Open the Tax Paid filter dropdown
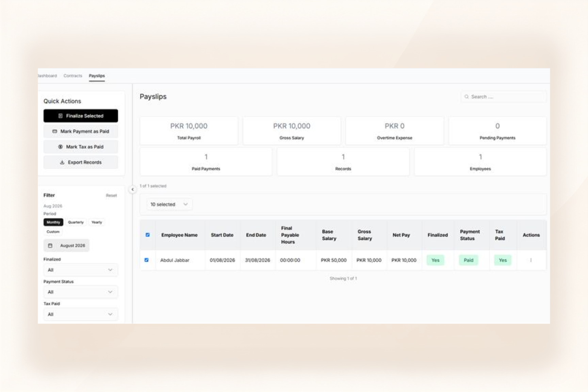The height and width of the screenshot is (392, 588). 81,314
